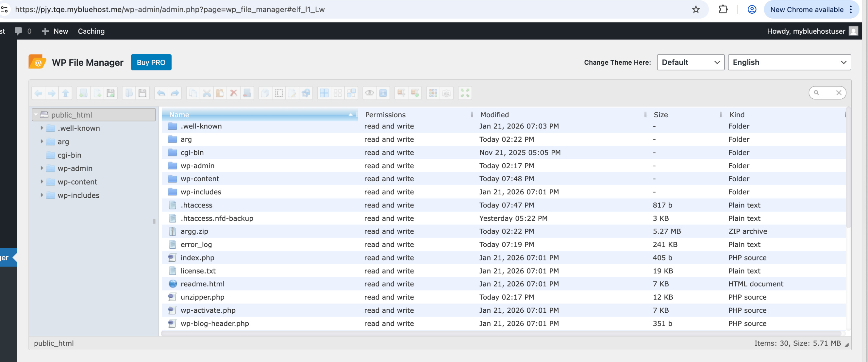
Task: Click the Cut scissors icon
Action: click(x=207, y=93)
